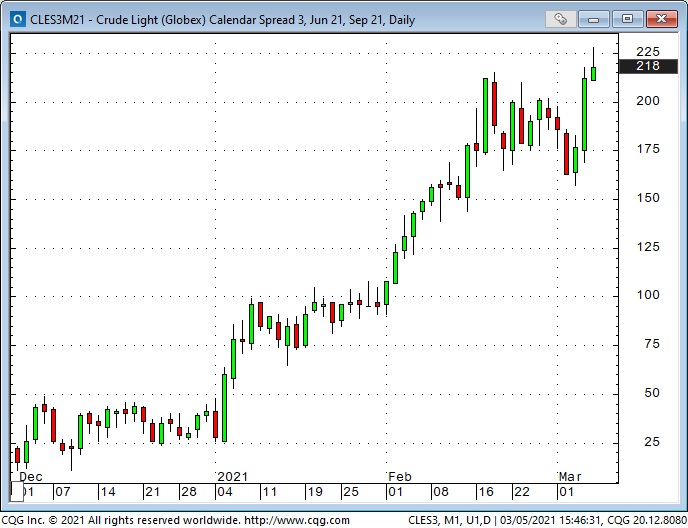This screenshot has height=528, width=688.
Task: Click the tall green candle on February 16
Action: (x=485, y=115)
